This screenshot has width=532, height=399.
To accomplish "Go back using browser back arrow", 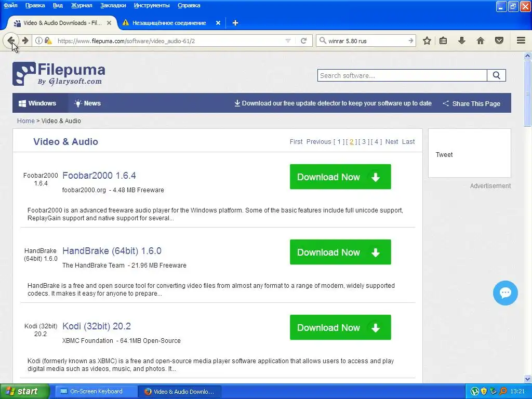I will [11, 41].
